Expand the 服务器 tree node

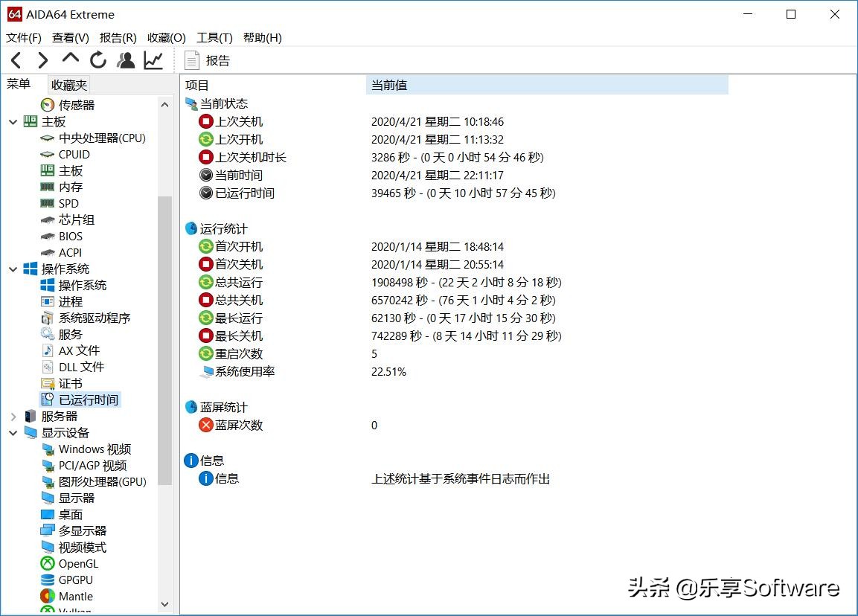point(12,416)
